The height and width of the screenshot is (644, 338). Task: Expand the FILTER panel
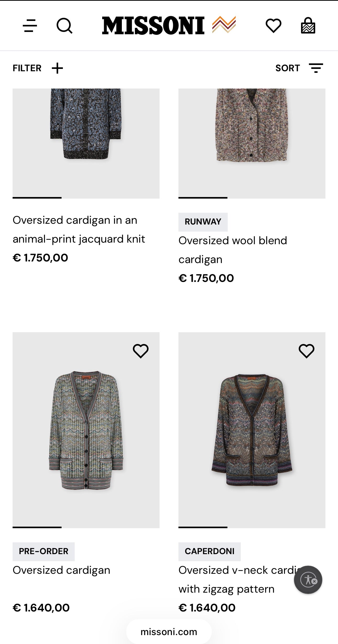coord(27,68)
